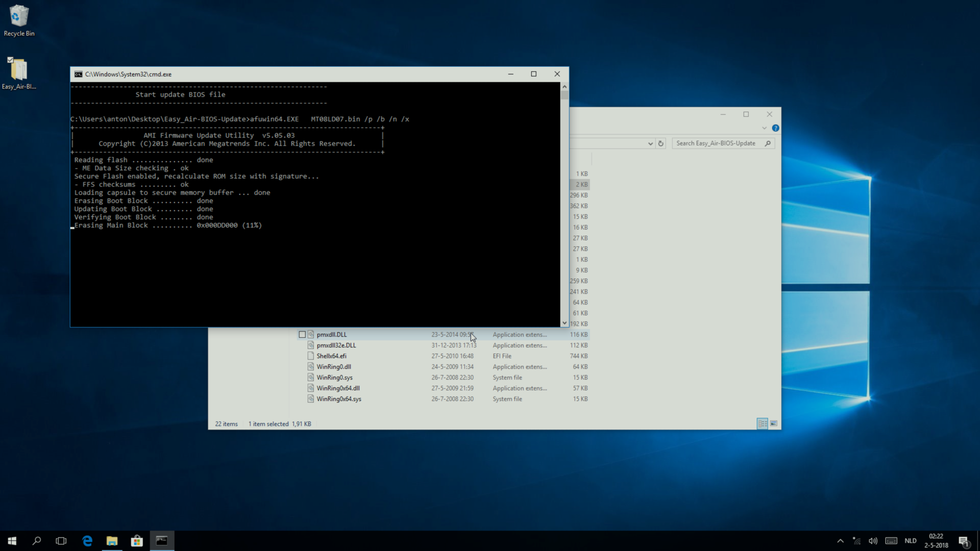
Task: Open the touch keyboard tray icon
Action: tap(891, 541)
